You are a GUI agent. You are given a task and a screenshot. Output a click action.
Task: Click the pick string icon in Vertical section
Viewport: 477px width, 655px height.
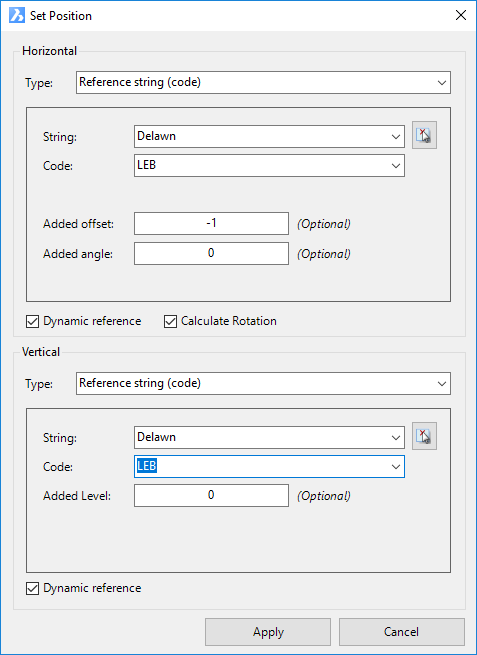point(424,436)
